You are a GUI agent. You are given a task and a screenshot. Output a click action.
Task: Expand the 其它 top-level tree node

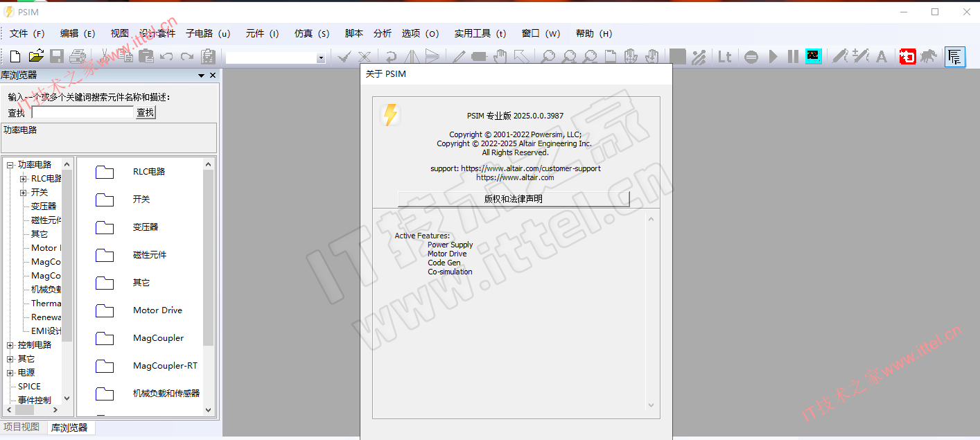10,359
